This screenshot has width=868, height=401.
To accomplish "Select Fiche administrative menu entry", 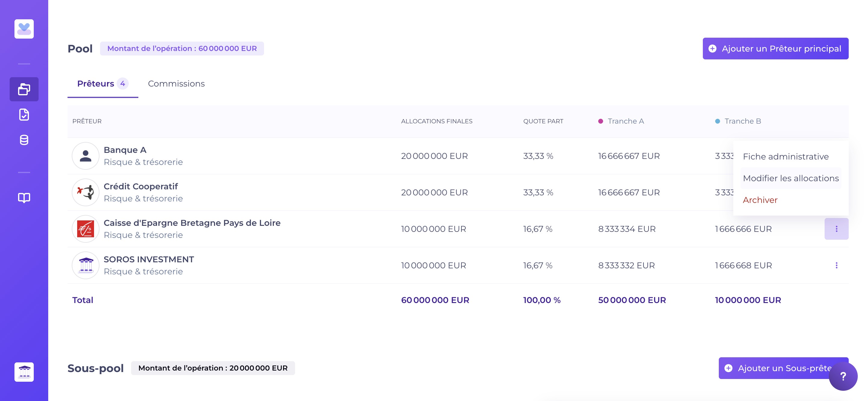I will (x=785, y=157).
